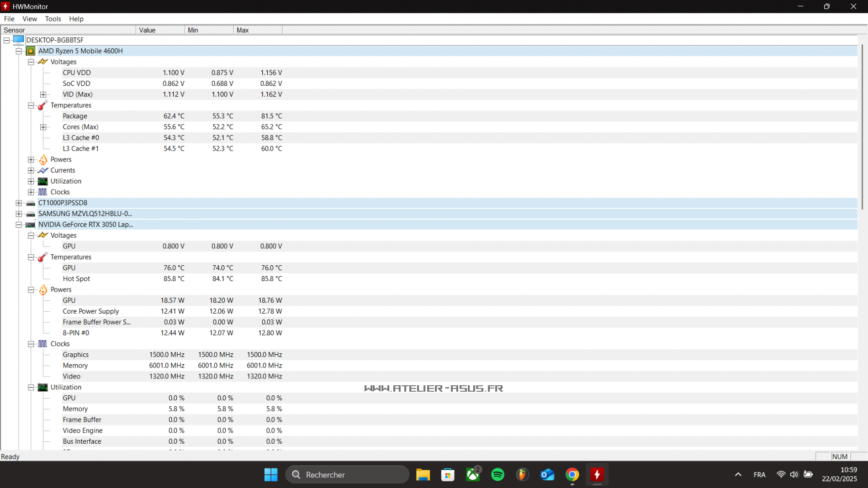Click the NVIDIA graphics card icon

31,225
